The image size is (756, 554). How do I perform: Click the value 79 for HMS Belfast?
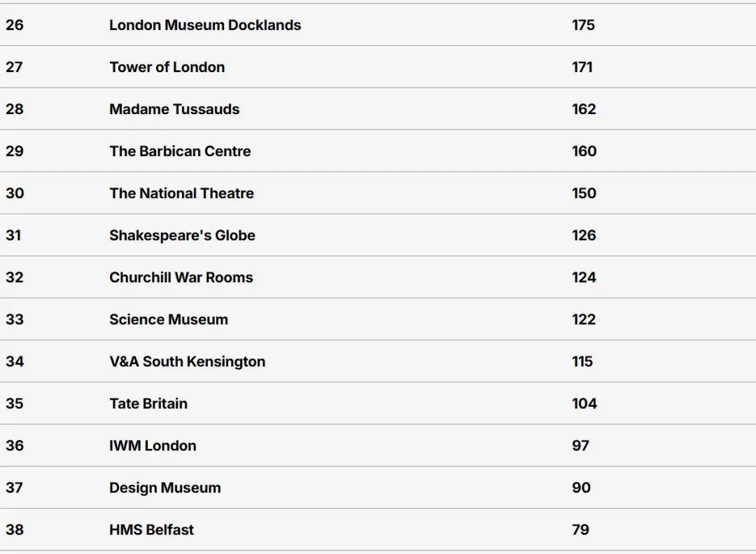[580, 530]
